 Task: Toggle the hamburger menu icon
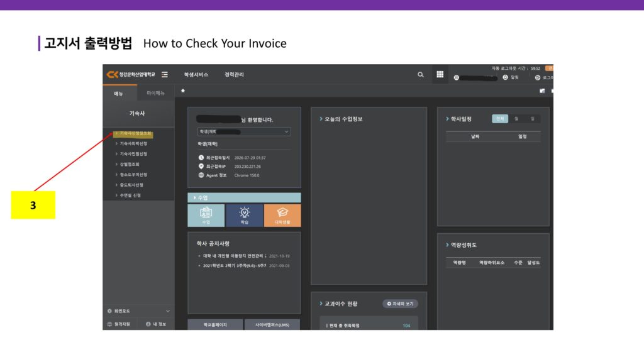[165, 74]
